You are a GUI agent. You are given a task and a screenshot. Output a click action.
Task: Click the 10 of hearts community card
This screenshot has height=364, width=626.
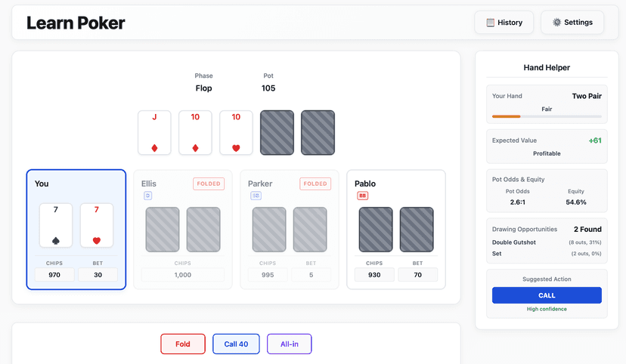click(236, 133)
